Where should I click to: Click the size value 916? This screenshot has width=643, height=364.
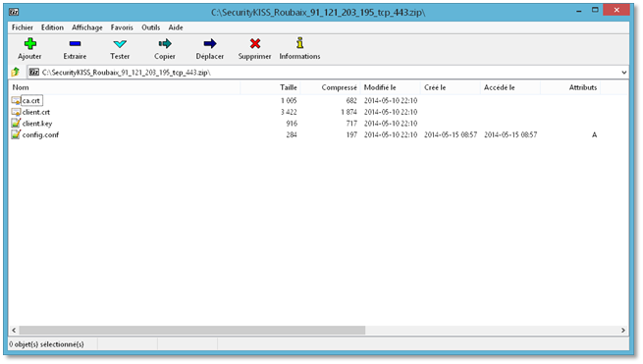coord(292,124)
